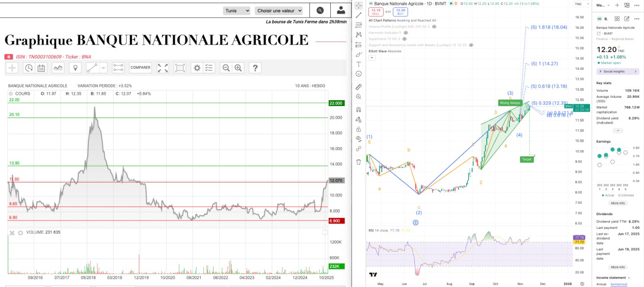Viewport: 644px width, 287px height.
Task: Click the zoom in magnifier icon
Action: 238,68
